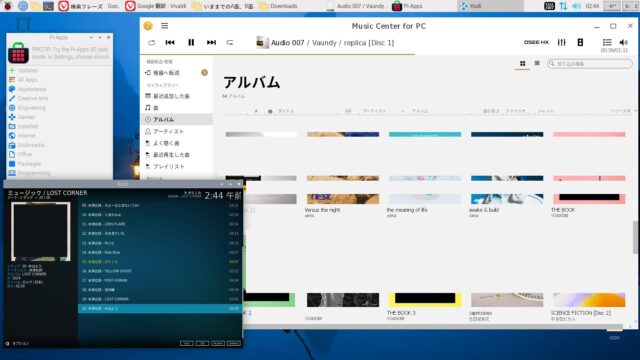Open SCIENCE FICTION [Disc 2] album
640x360 pixels.
click(x=589, y=300)
